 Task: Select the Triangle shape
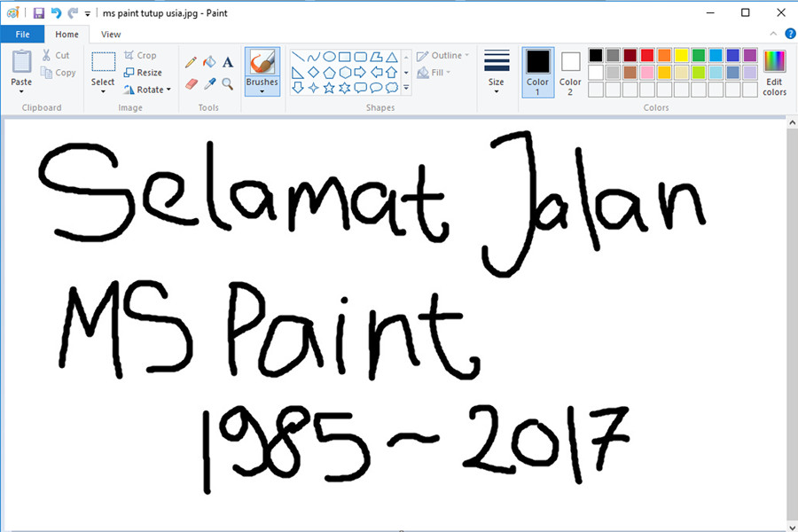click(391, 57)
